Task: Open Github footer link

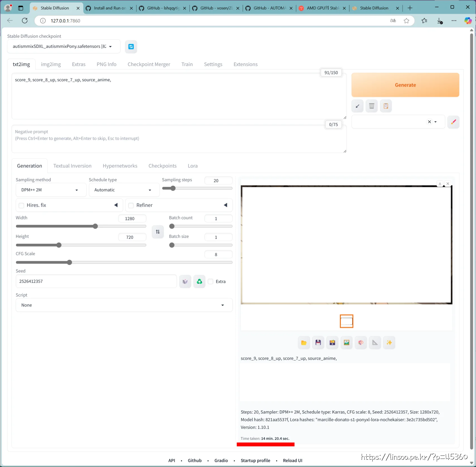Action: 195,461
